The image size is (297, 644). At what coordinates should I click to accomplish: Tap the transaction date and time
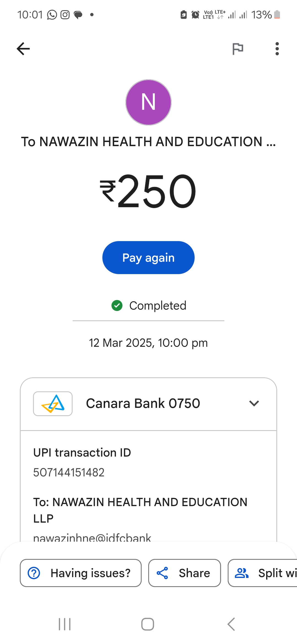coord(148,343)
